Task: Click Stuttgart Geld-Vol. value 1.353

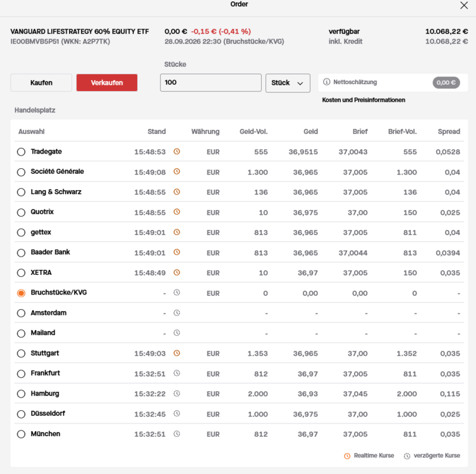Action: [x=257, y=353]
